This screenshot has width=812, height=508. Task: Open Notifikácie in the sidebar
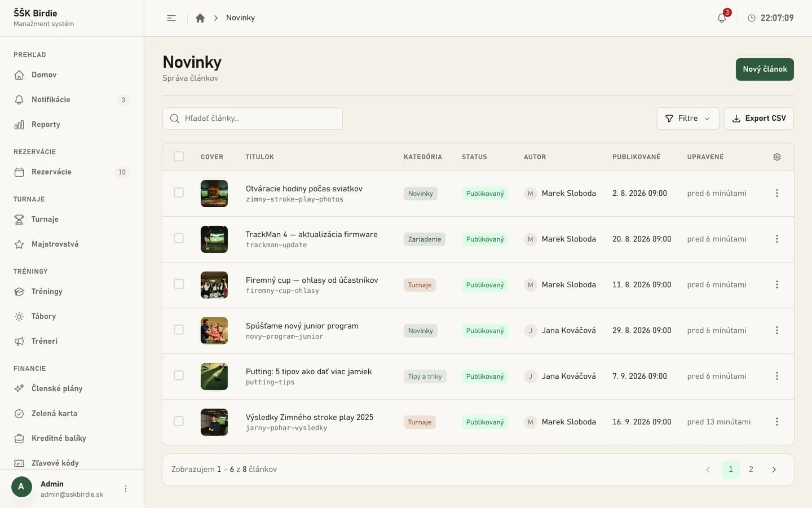coord(72,99)
